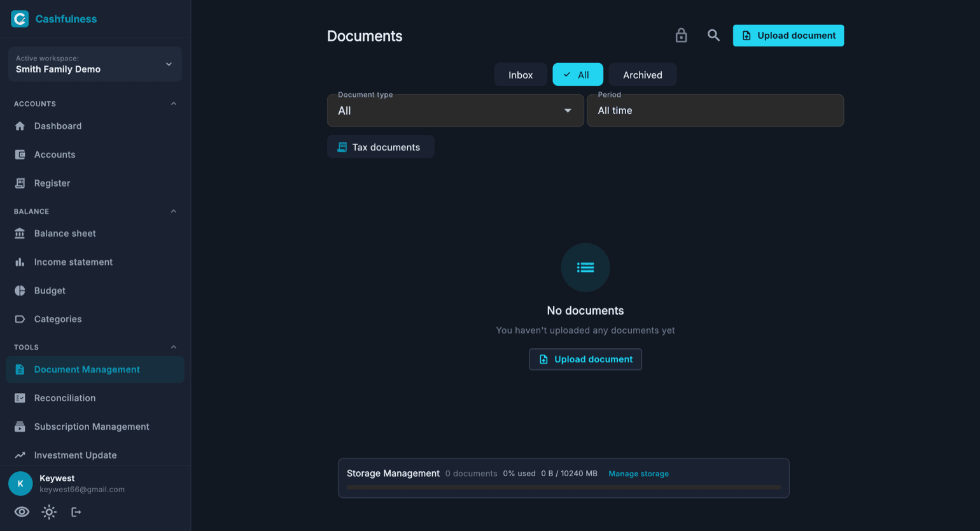Open Categories page
Image resolution: width=980 pixels, height=531 pixels.
[x=95, y=319]
